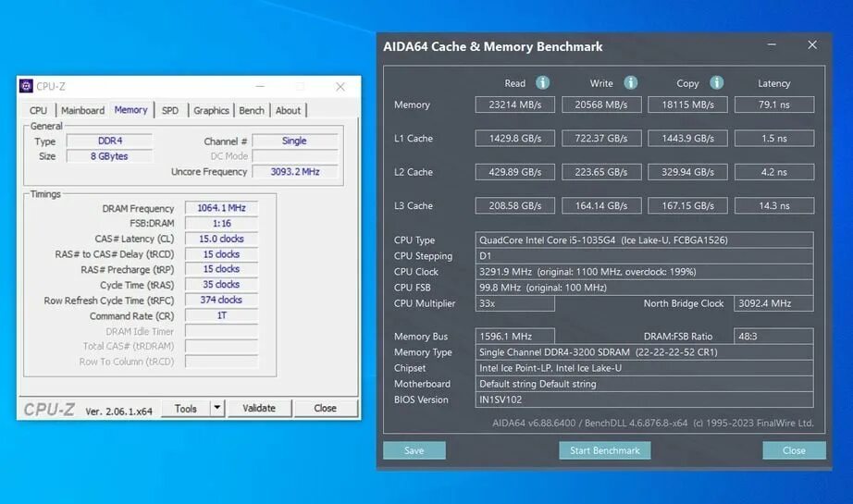Screen dimensions: 853x504
Task: Click the CPU Clock field showing 3291.9 MHz
Action: (645, 271)
